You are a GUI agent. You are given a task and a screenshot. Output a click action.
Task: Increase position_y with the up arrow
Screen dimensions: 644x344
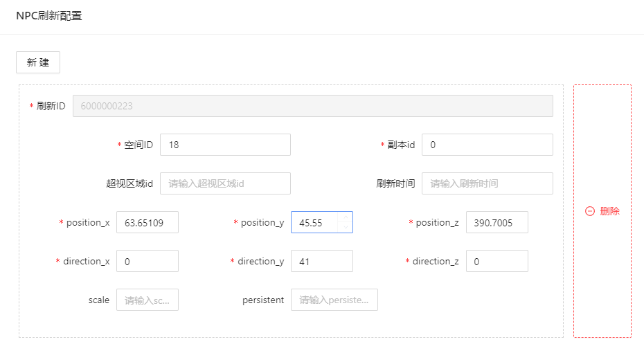click(345, 217)
